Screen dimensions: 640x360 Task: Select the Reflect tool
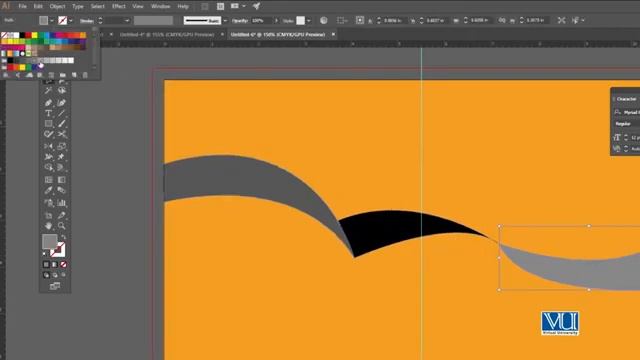coord(49,146)
